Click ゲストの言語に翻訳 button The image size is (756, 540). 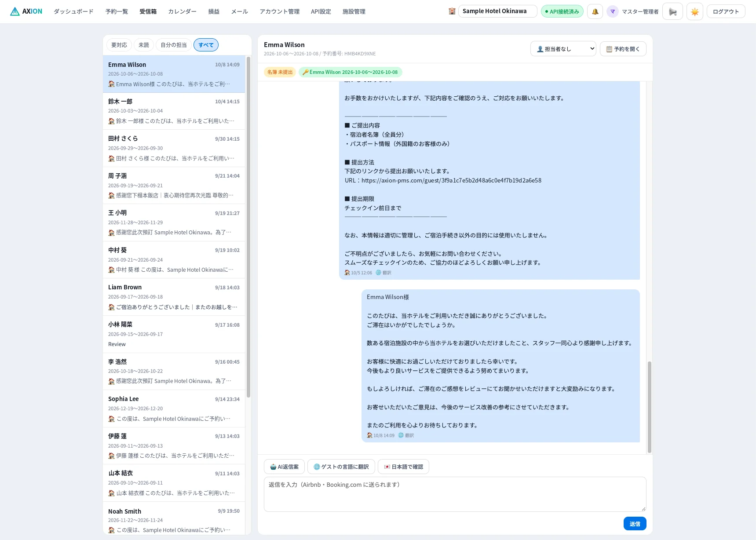pos(341,467)
